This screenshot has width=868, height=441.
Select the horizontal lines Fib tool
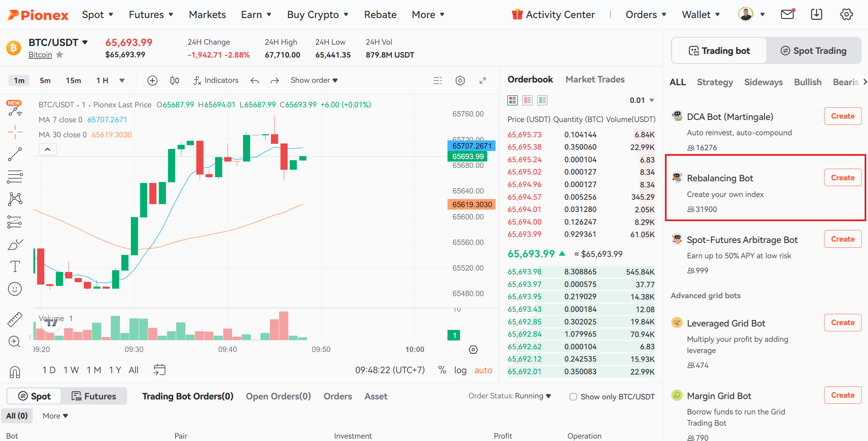[x=15, y=177]
